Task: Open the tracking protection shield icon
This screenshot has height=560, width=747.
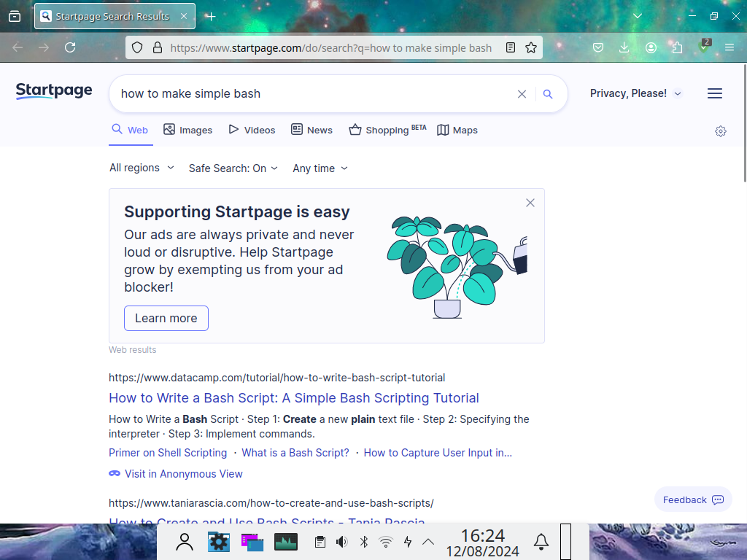Action: 137,47
